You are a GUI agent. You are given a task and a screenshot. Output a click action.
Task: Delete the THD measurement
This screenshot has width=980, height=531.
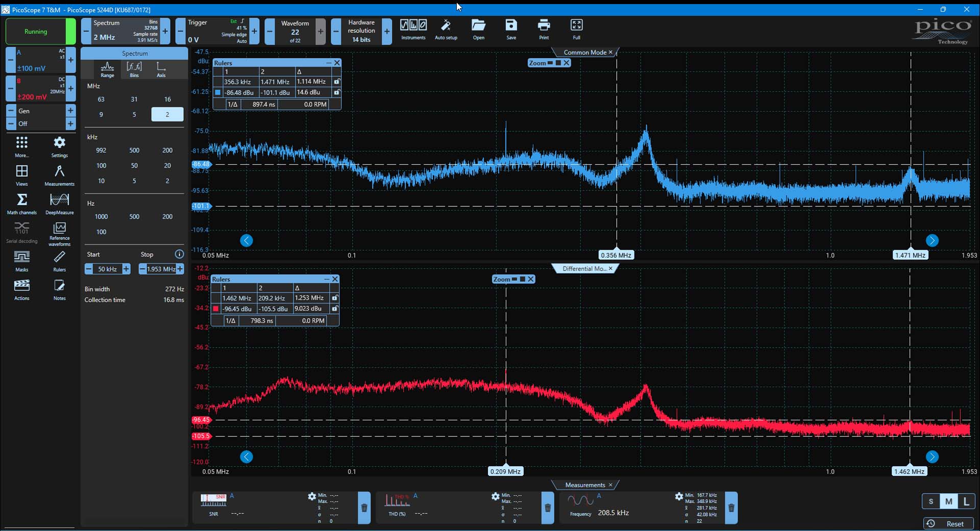[x=548, y=508]
